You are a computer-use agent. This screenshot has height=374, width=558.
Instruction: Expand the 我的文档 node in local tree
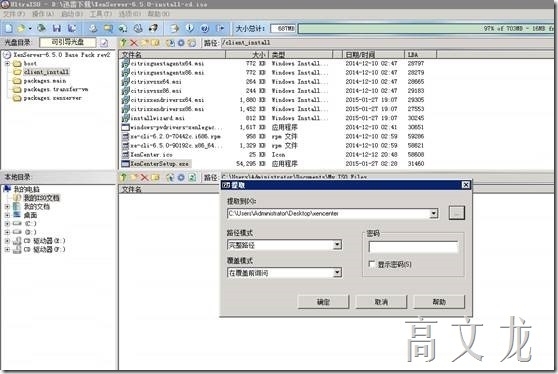pos(7,206)
